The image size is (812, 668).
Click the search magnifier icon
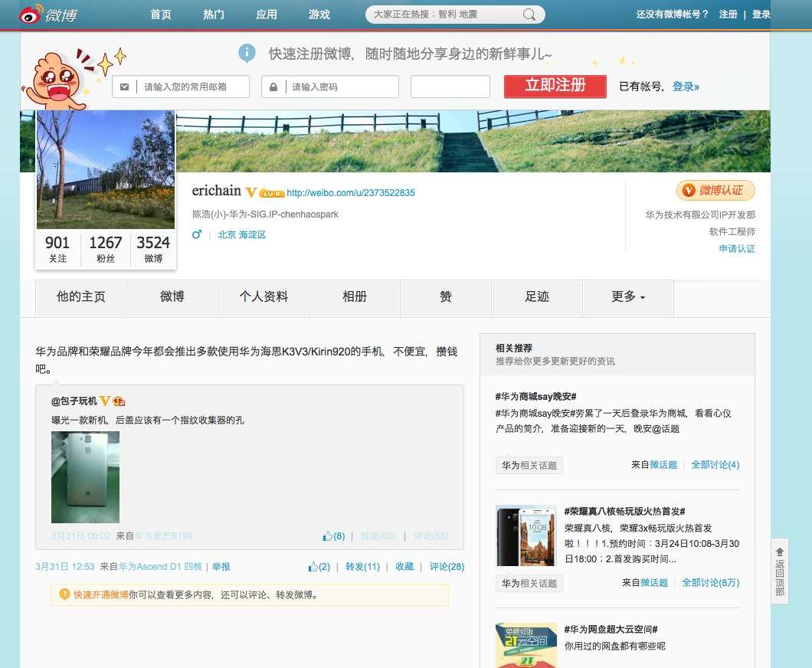[x=529, y=15]
